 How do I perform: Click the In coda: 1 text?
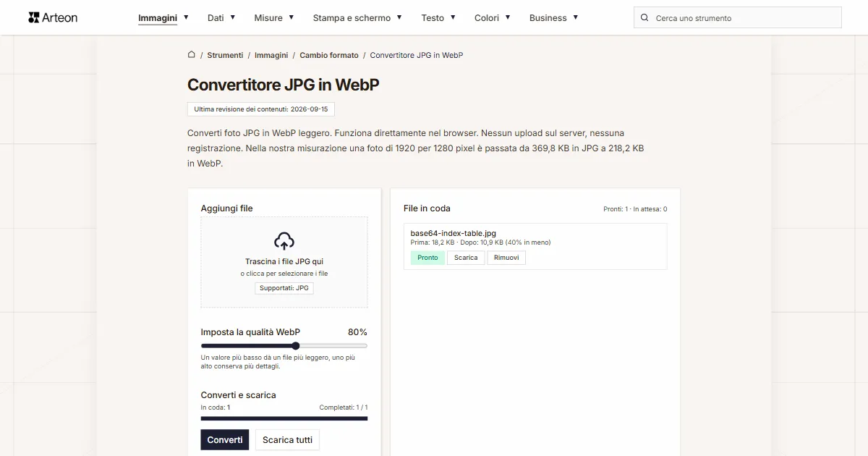[x=215, y=408]
